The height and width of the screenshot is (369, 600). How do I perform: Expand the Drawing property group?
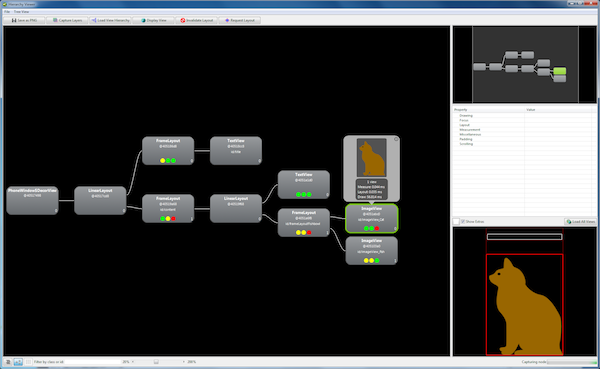pyautogui.click(x=466, y=116)
